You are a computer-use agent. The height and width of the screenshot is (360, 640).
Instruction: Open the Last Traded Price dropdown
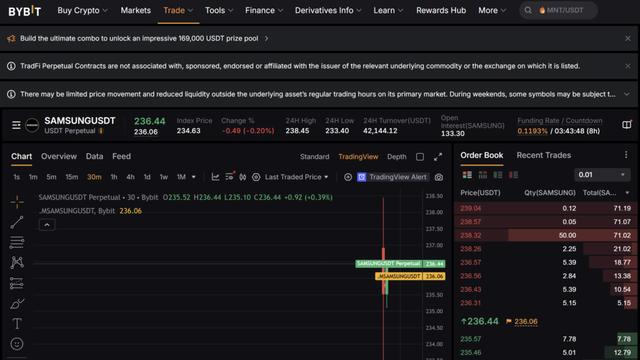296,177
